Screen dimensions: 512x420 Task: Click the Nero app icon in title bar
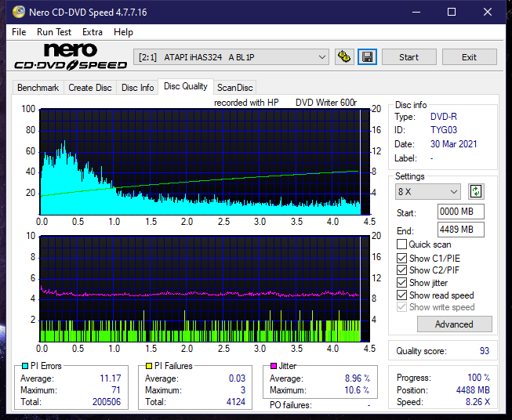tap(19, 12)
